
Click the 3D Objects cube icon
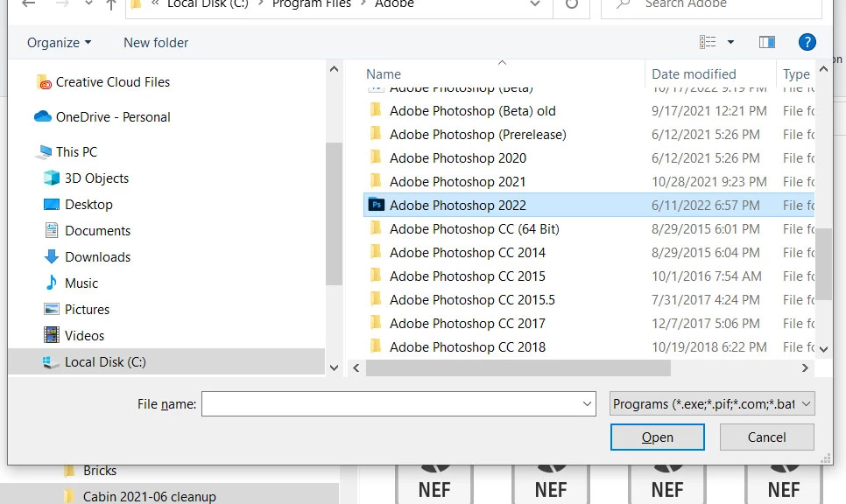52,178
